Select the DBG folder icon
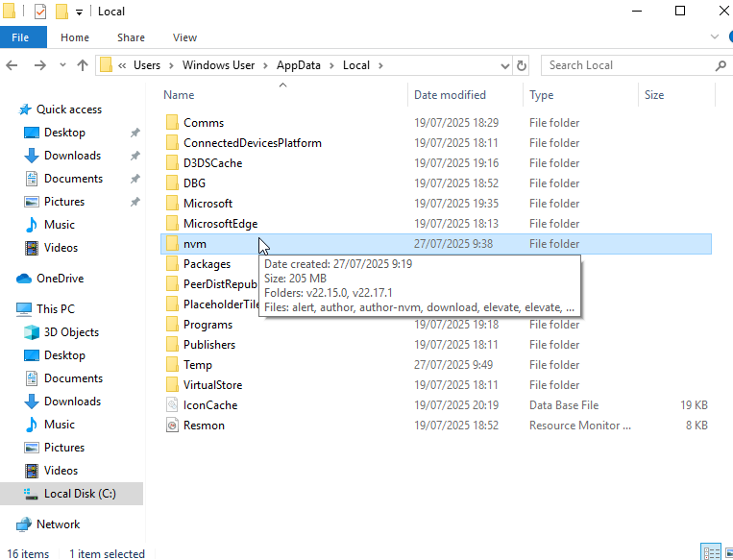Viewport: 733px width, 560px height. pyautogui.click(x=172, y=183)
